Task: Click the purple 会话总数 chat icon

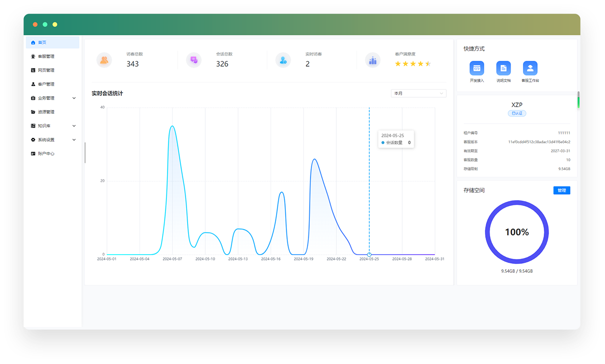Action: [194, 60]
